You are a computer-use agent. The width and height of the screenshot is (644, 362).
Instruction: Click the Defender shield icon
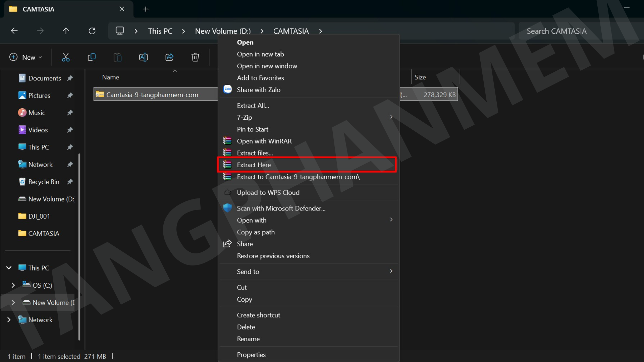227,208
